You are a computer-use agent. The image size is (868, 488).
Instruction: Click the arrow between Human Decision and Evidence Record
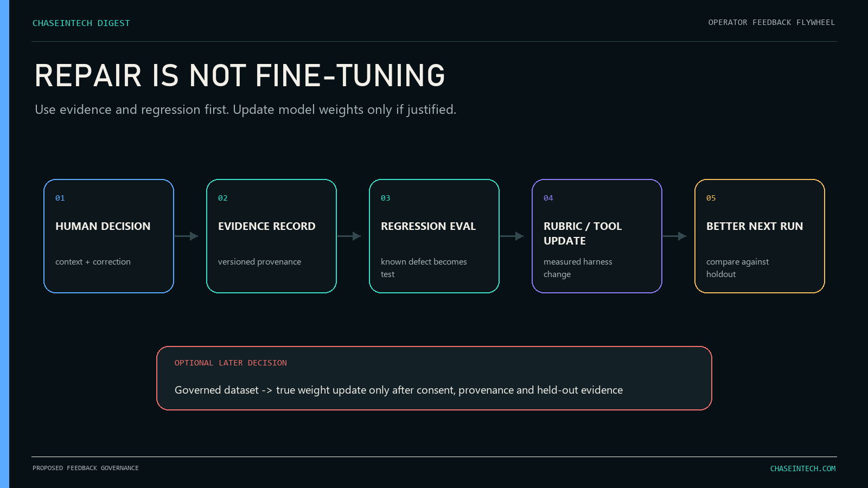186,236
